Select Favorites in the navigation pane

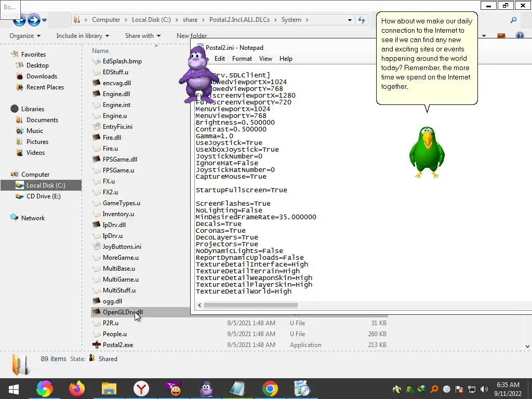coord(33,54)
